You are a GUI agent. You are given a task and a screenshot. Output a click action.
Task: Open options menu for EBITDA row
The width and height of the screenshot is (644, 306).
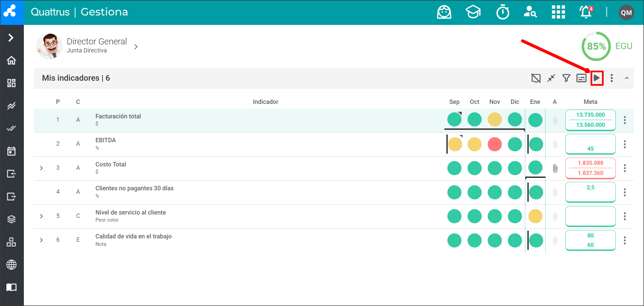click(x=625, y=144)
